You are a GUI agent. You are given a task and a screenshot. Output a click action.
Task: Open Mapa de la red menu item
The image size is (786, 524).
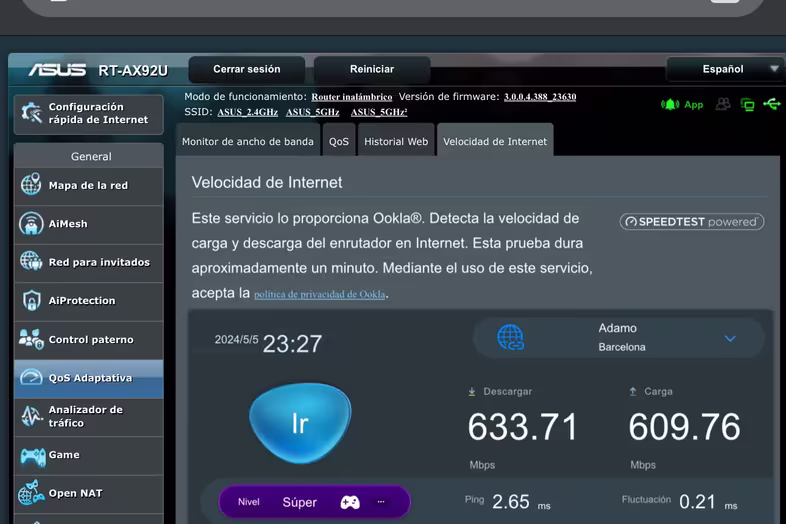[x=89, y=186]
